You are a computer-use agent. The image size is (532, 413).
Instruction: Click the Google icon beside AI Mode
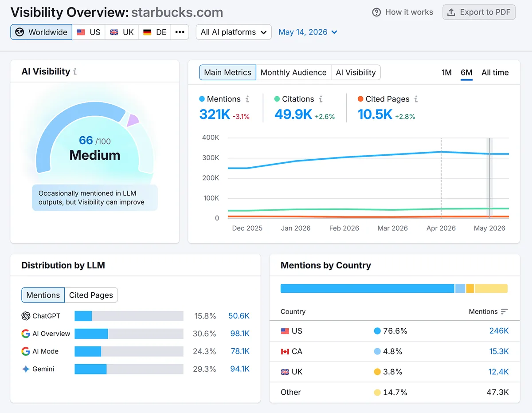26,351
